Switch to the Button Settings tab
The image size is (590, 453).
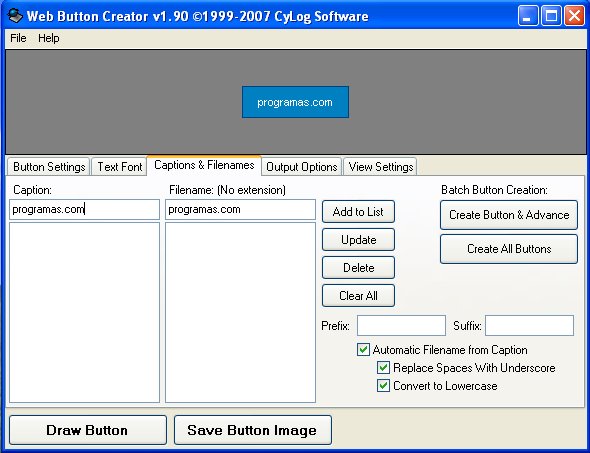pyautogui.click(x=49, y=167)
